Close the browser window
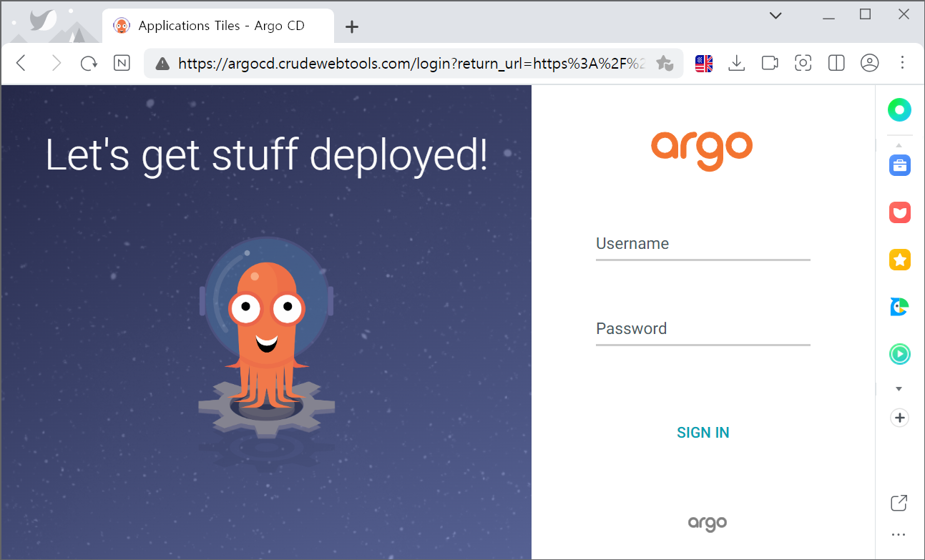 coord(904,14)
